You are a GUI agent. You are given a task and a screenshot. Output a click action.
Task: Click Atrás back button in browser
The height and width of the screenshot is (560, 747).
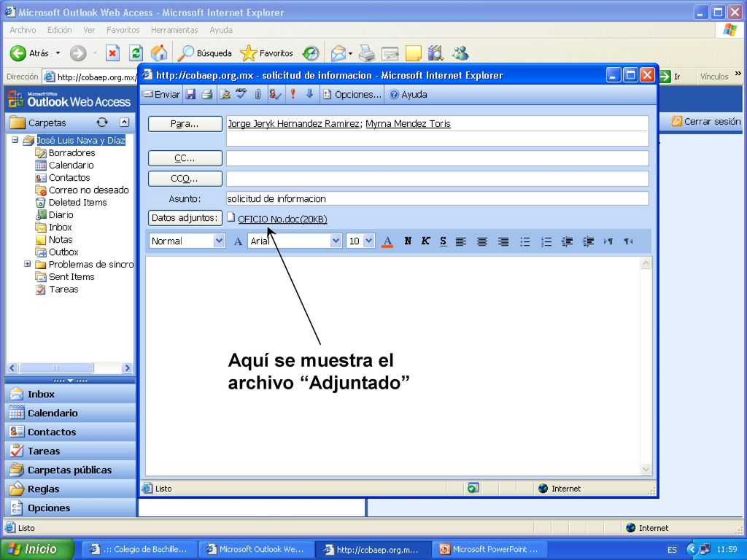tap(29, 52)
